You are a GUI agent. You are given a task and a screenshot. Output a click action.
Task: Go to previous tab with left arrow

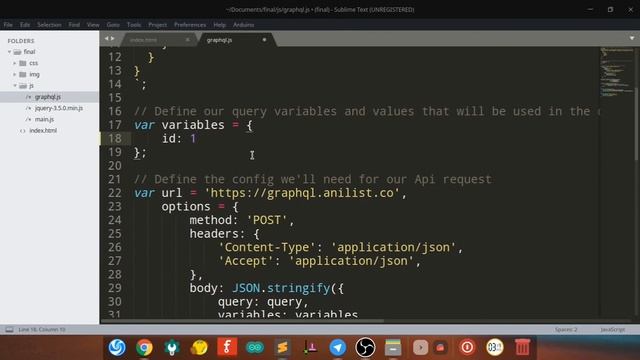pyautogui.click(x=107, y=39)
